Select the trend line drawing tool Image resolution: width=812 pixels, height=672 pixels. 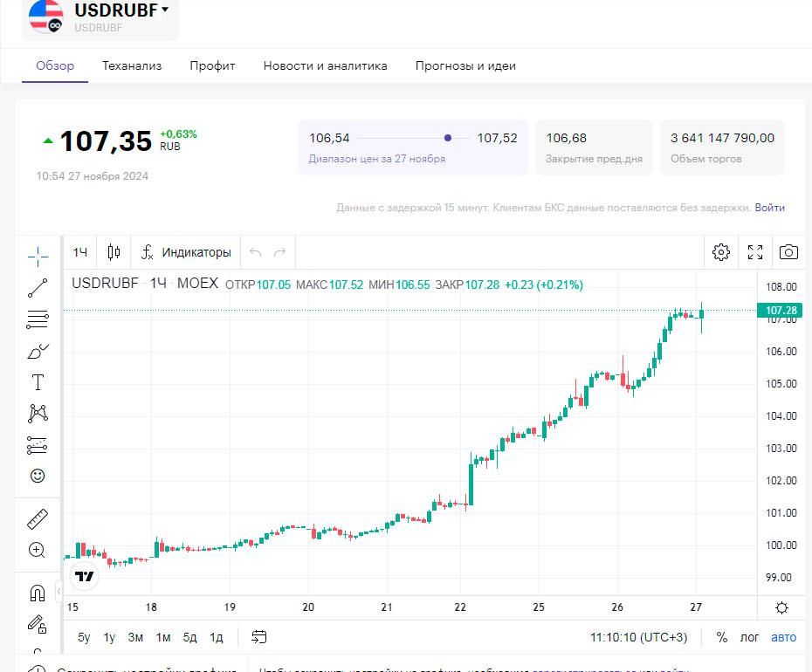point(38,288)
